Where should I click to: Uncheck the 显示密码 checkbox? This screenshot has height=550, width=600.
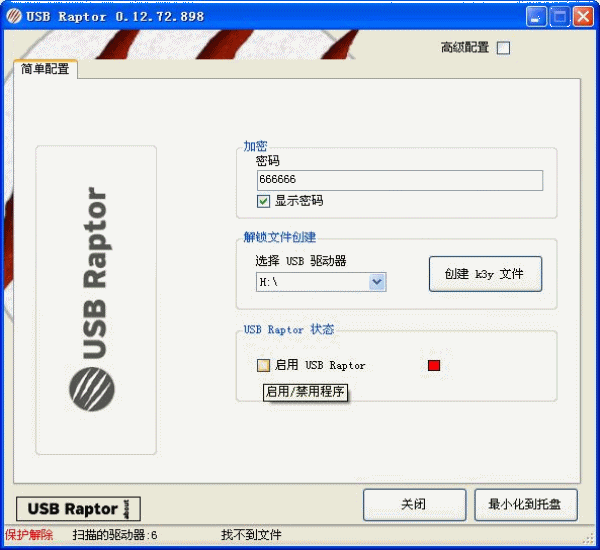[263, 201]
